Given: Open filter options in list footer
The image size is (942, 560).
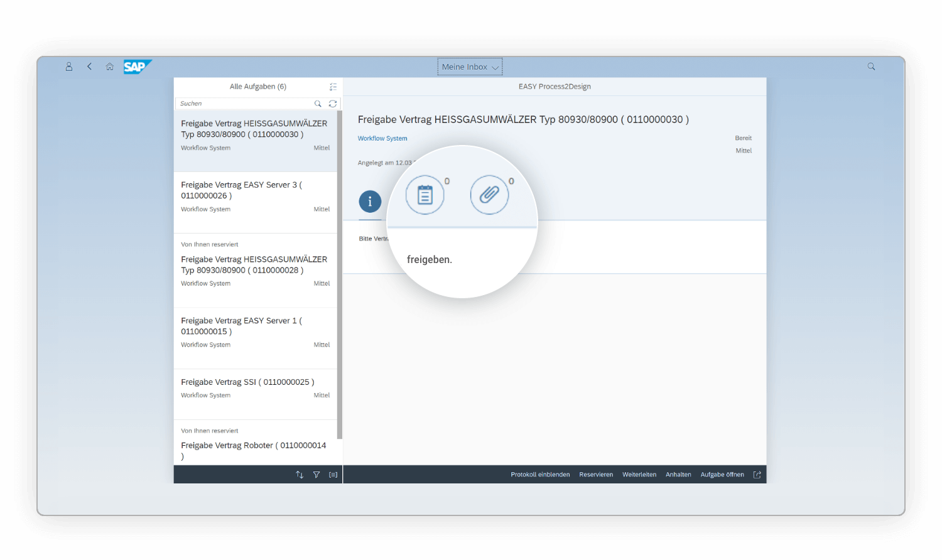Looking at the screenshot, I should [x=317, y=475].
